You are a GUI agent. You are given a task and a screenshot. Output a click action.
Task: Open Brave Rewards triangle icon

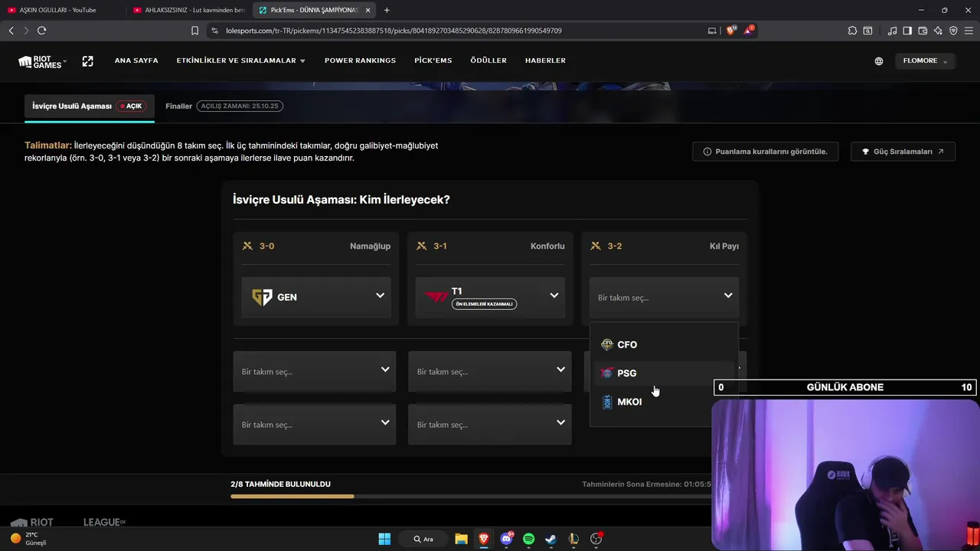point(749,31)
